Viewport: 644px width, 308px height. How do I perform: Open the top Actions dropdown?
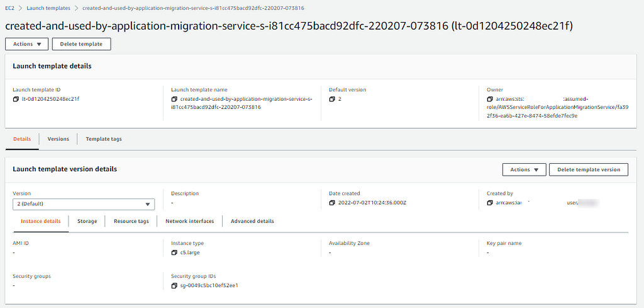26,44
